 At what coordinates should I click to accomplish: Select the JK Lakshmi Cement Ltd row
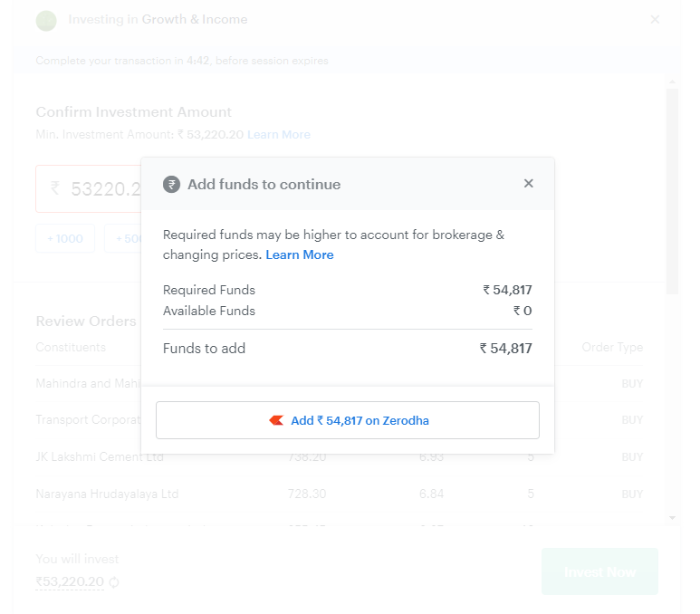coord(100,457)
